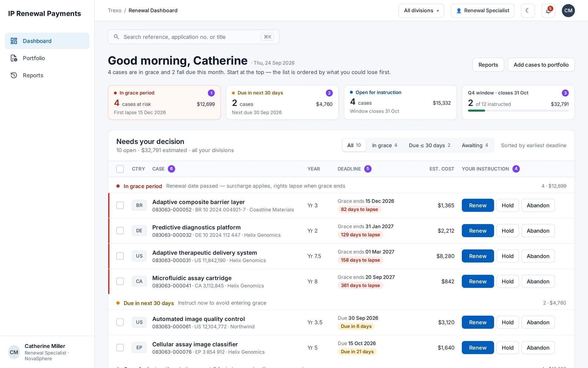Open Dashboard grid icon in sidebar

point(14,41)
